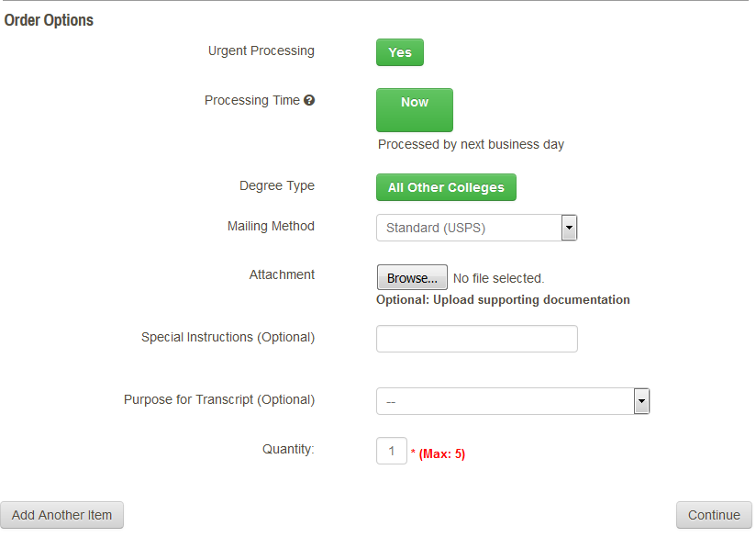
Task: Click the Processing Time help icon
Action: [x=310, y=100]
